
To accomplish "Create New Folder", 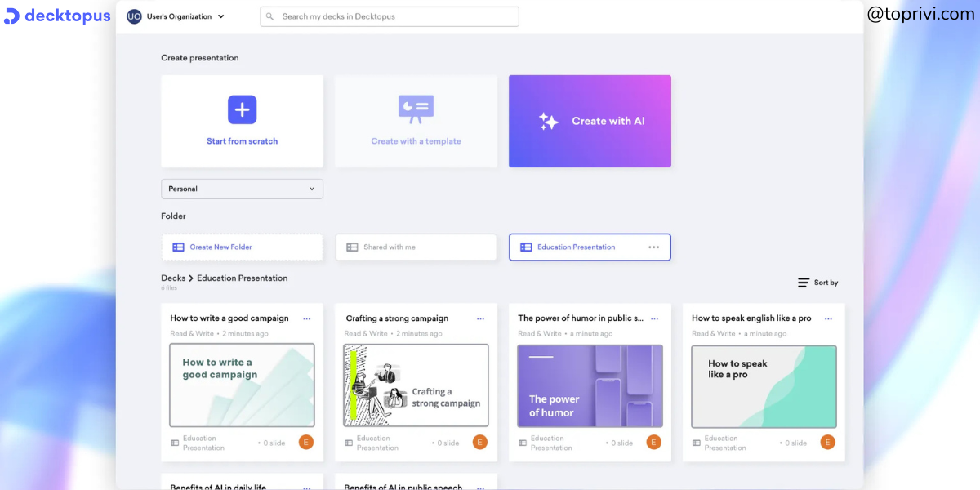I will pyautogui.click(x=242, y=247).
